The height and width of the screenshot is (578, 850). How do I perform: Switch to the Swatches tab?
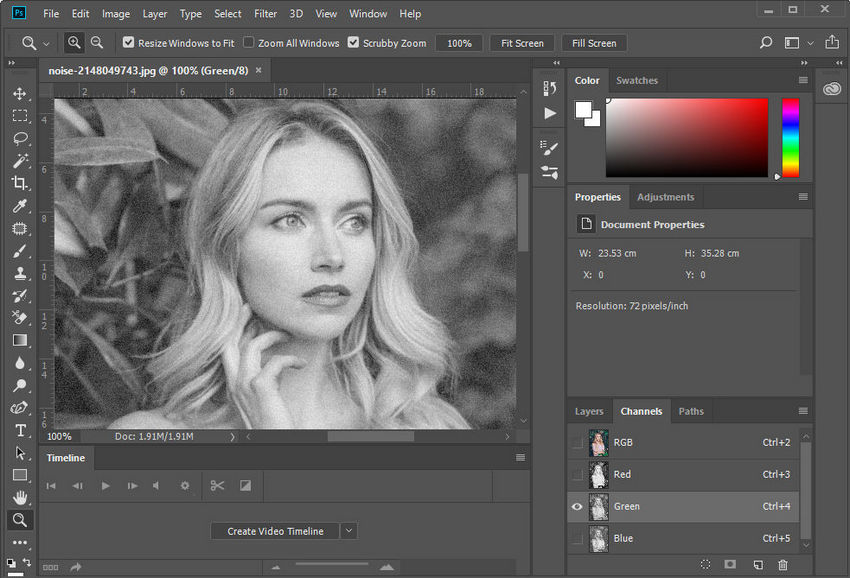tap(637, 80)
